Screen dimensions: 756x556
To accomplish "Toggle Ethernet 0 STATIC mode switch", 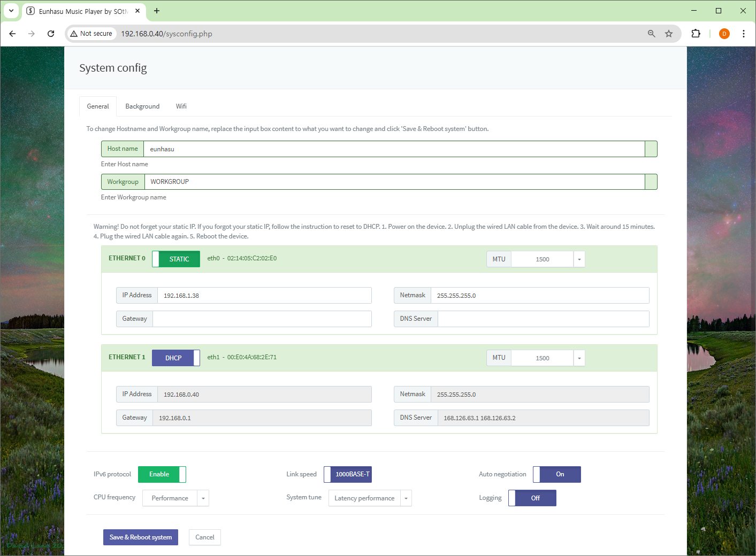I will 176,259.
